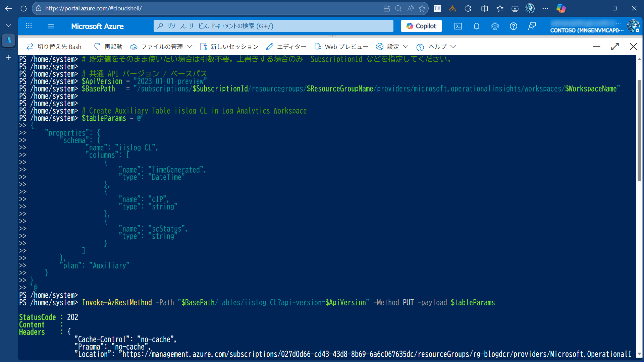Open Azure portal settings gear

[495, 26]
